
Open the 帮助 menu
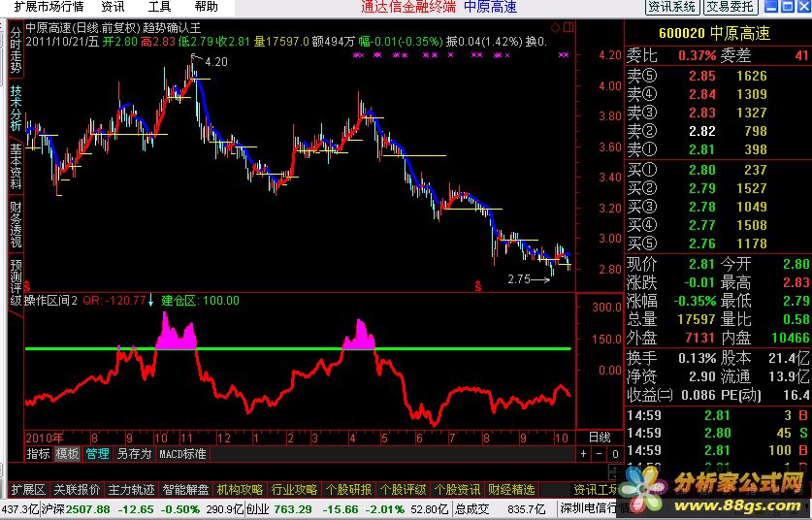[206, 7]
